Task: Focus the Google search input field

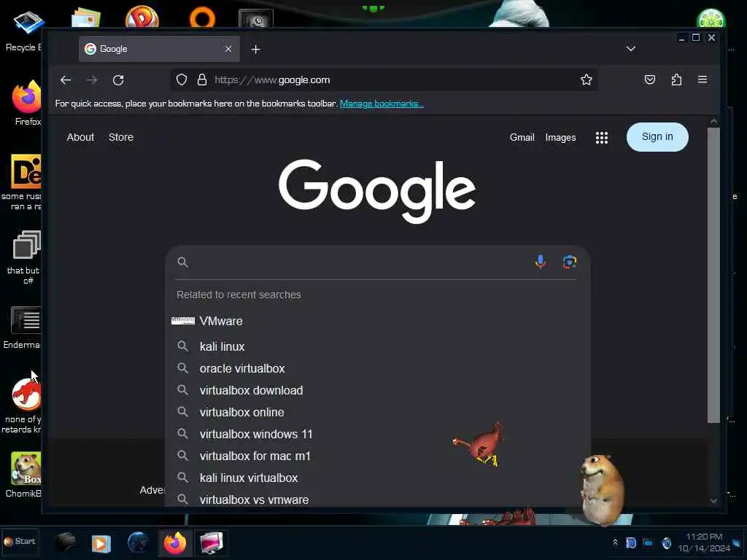Action: click(x=360, y=262)
